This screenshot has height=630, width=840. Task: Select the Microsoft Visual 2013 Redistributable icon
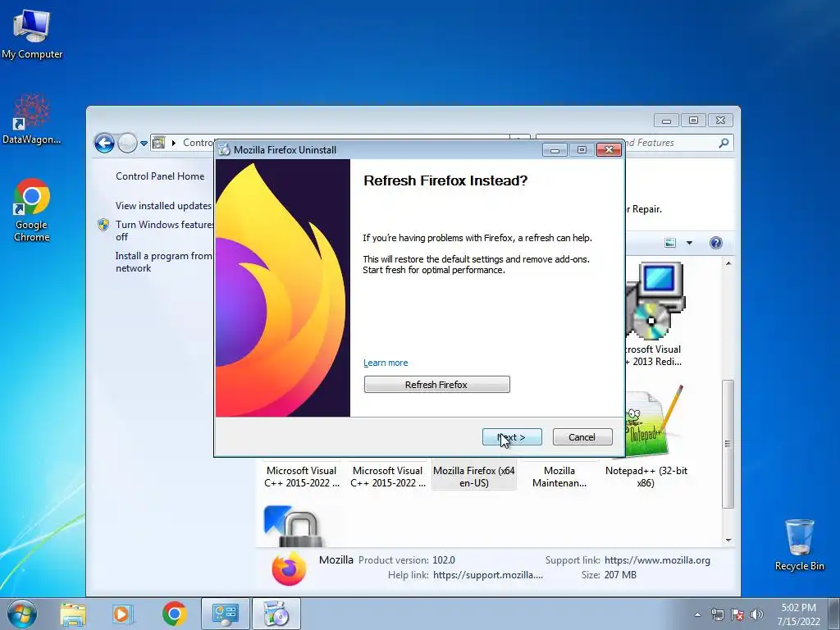pos(655,301)
